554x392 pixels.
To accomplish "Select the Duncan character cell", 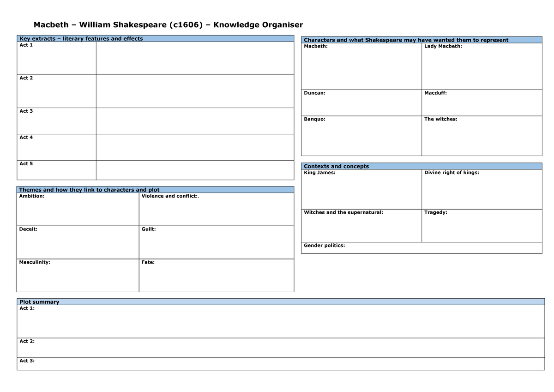I will tap(361, 103).
